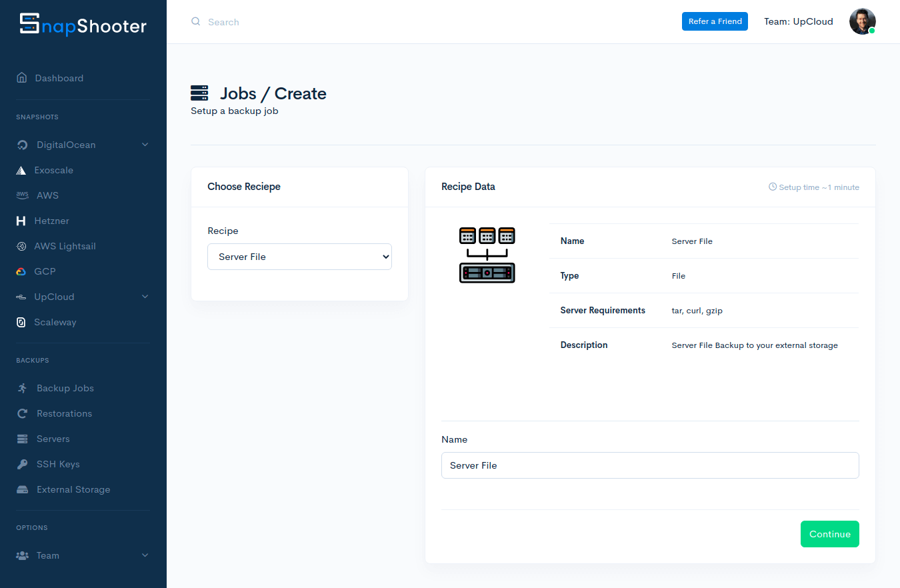Open the Recipe dropdown selector
Viewport: 900px width, 588px height.
click(x=299, y=257)
